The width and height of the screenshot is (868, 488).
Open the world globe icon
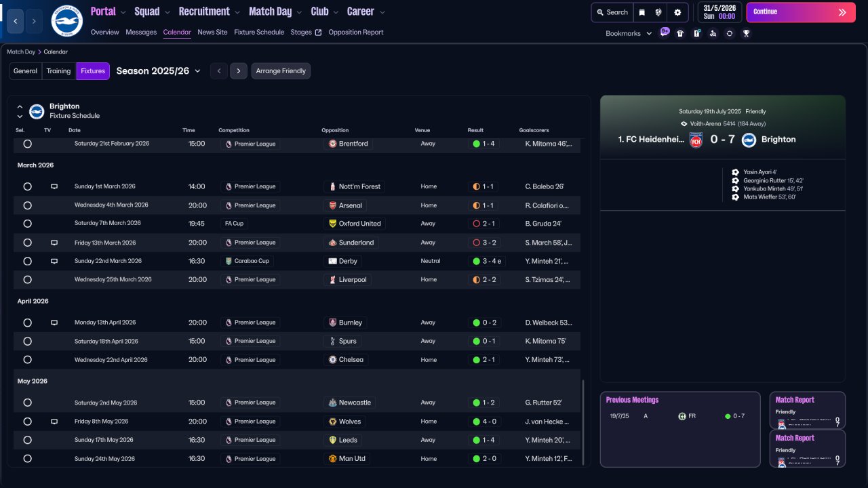pyautogui.click(x=658, y=12)
